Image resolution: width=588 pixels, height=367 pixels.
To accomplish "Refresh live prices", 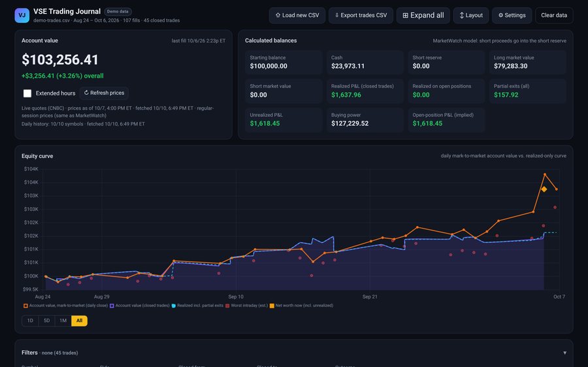I will point(104,93).
